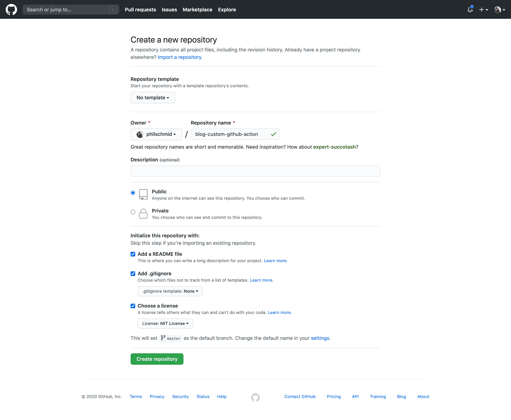Open the notifications bell icon
This screenshot has height=420, width=511.
click(470, 9)
